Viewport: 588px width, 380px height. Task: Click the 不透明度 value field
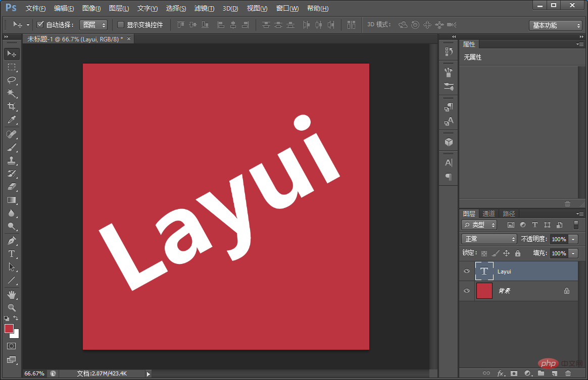point(559,239)
